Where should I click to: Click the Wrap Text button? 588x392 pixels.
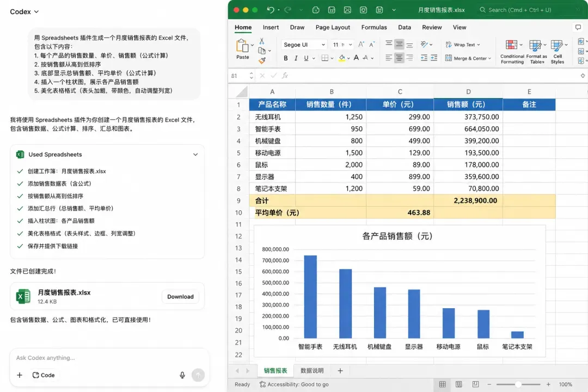pos(462,45)
